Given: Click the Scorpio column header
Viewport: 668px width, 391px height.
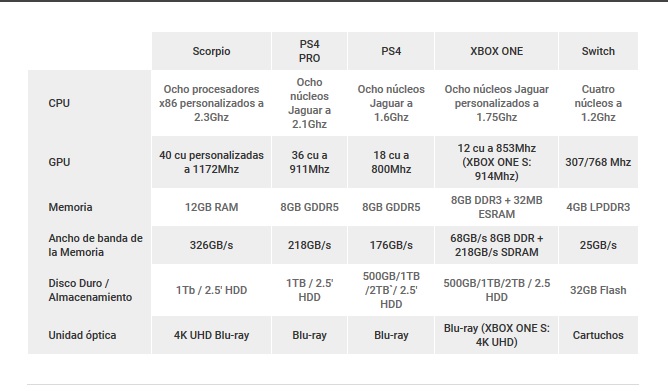Looking at the screenshot, I should tap(211, 51).
